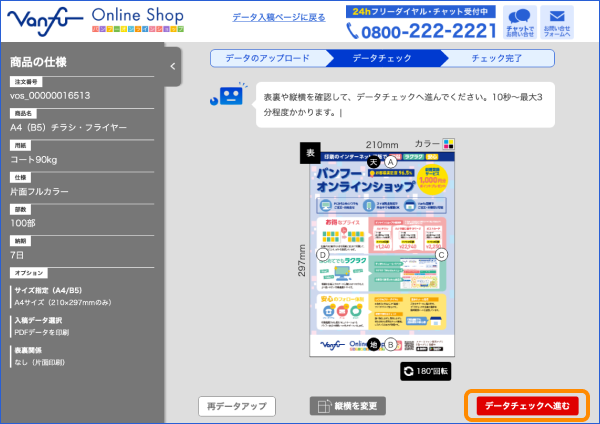Select the データのアップロード step tab
This screenshot has height=424, width=600.
coord(267,58)
